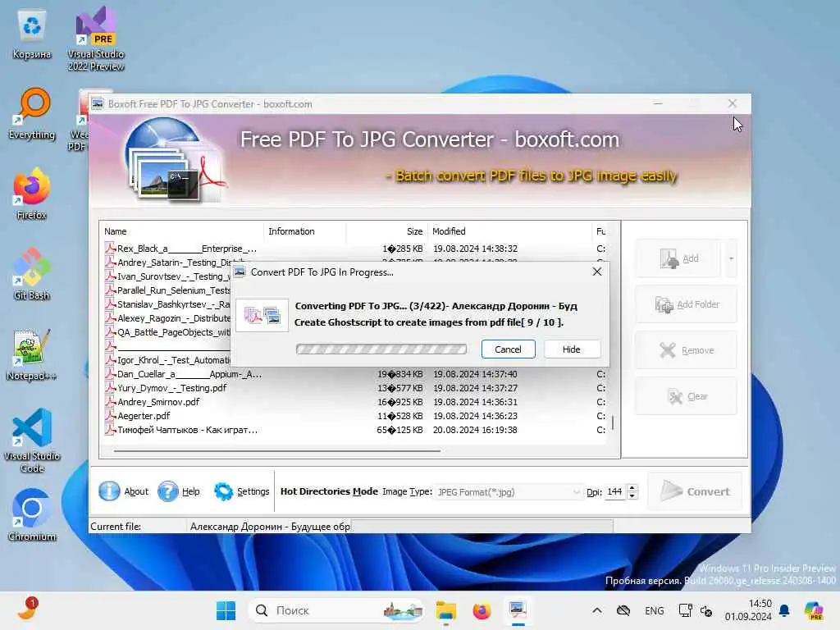Open Recycle Bin Корзина desktop icon

point(32,34)
